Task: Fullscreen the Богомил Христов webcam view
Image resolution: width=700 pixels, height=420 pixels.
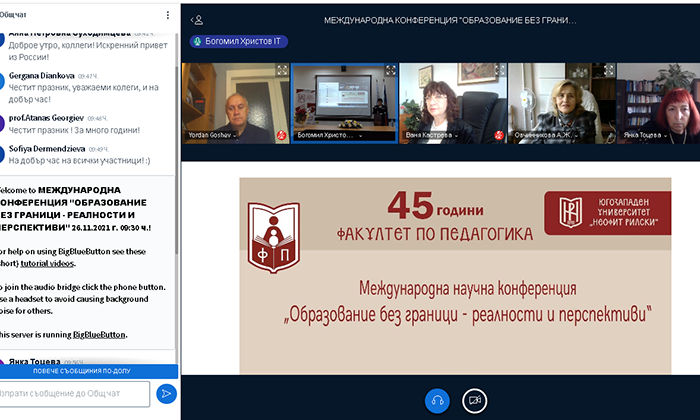Action: (391, 70)
